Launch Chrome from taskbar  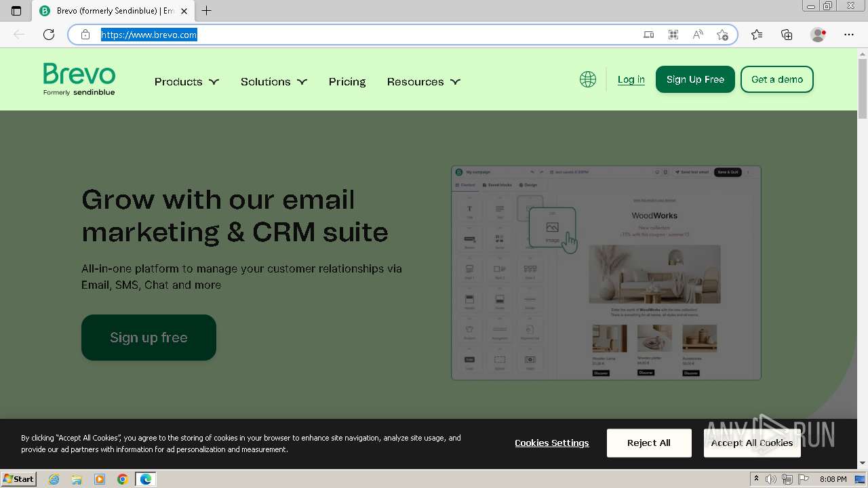pos(122,479)
